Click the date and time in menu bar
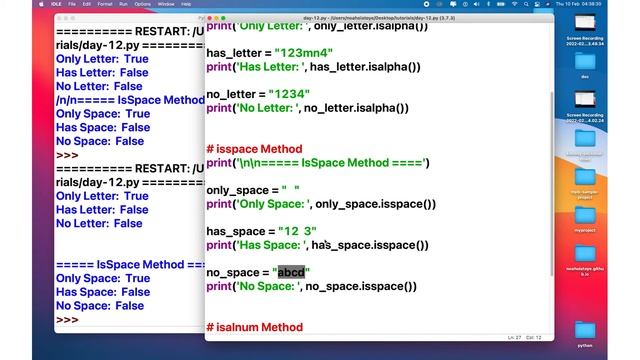The image size is (640, 360). click(x=578, y=4)
